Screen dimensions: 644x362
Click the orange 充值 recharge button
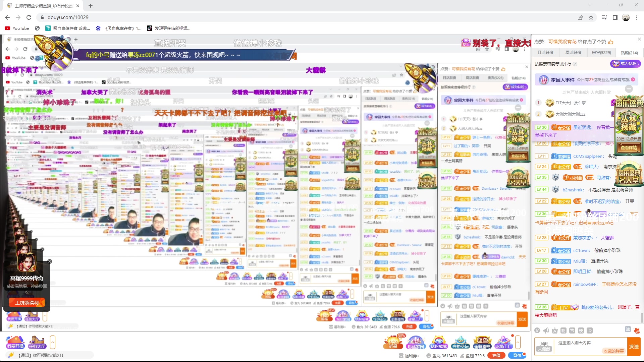click(x=496, y=356)
